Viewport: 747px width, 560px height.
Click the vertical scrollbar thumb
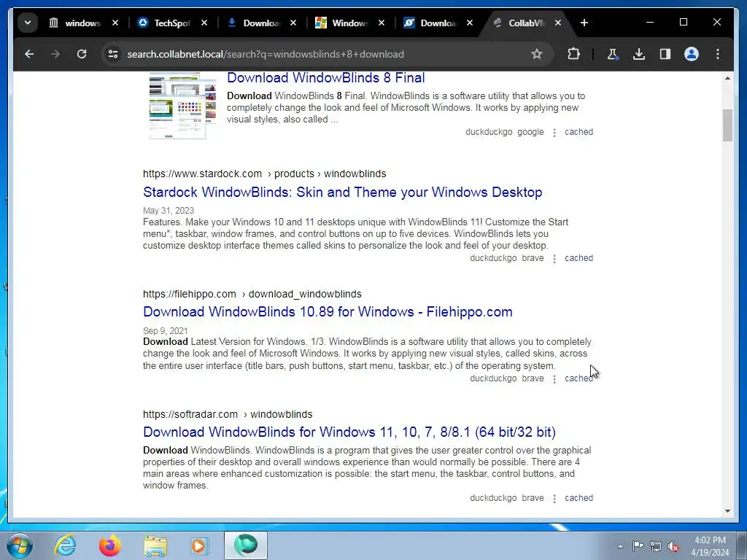[727, 125]
